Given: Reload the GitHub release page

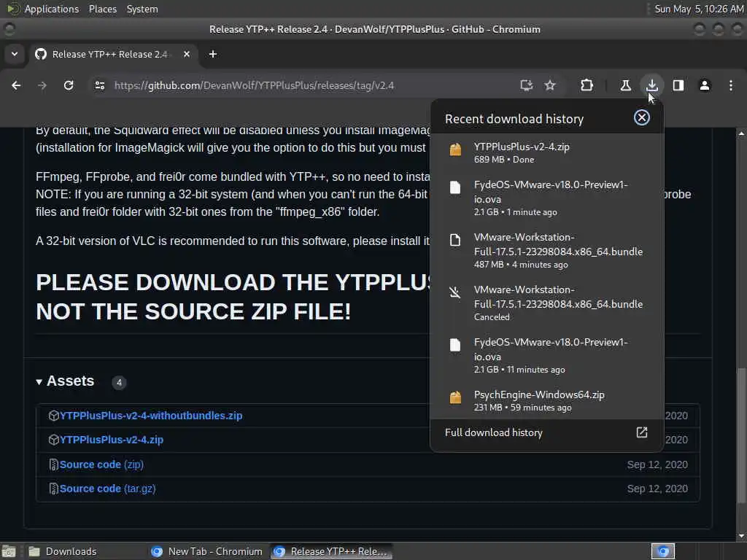Looking at the screenshot, I should (x=69, y=85).
